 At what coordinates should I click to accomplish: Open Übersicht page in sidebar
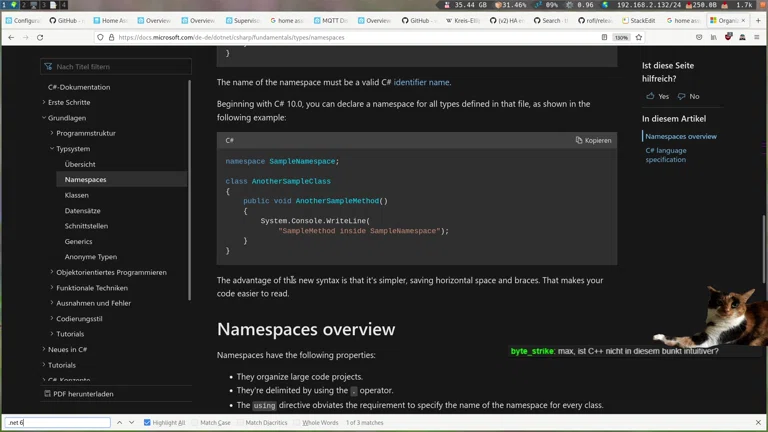(x=80, y=164)
